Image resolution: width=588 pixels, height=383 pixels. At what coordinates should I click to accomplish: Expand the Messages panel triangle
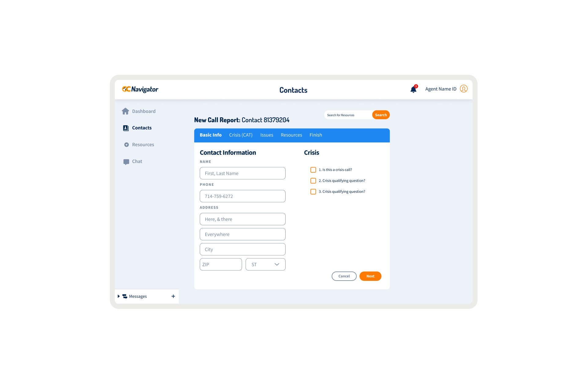119,296
